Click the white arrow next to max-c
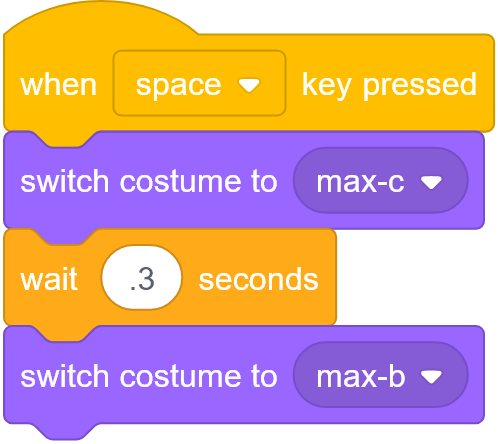Viewport: 498px width, 444px height. pos(431,183)
